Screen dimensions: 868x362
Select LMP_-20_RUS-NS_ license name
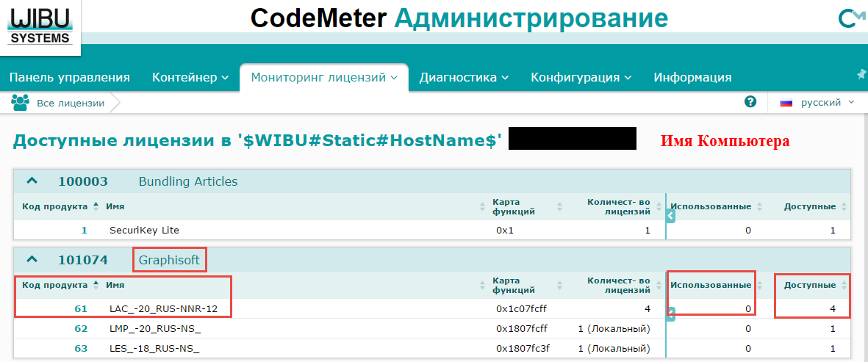point(155,328)
